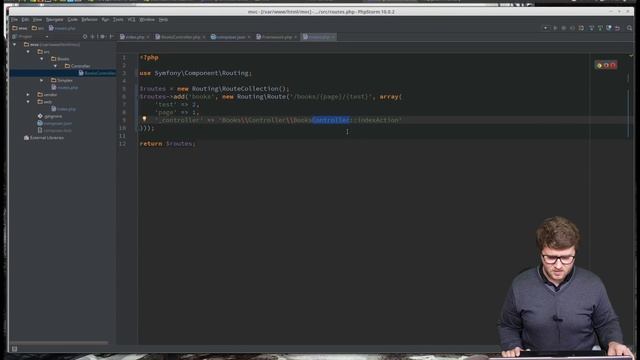Click the Debug toolbar icon
Screen dimensions: 640x360
pos(564,28)
